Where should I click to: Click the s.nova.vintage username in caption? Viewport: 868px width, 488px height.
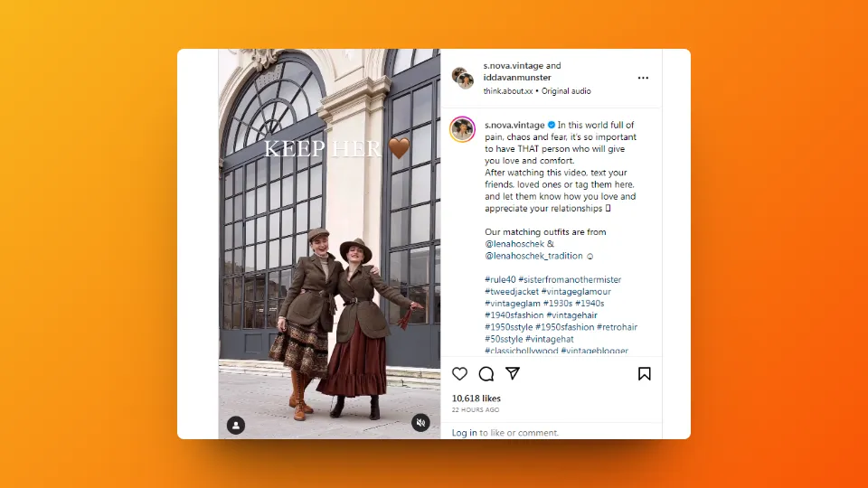tap(514, 125)
